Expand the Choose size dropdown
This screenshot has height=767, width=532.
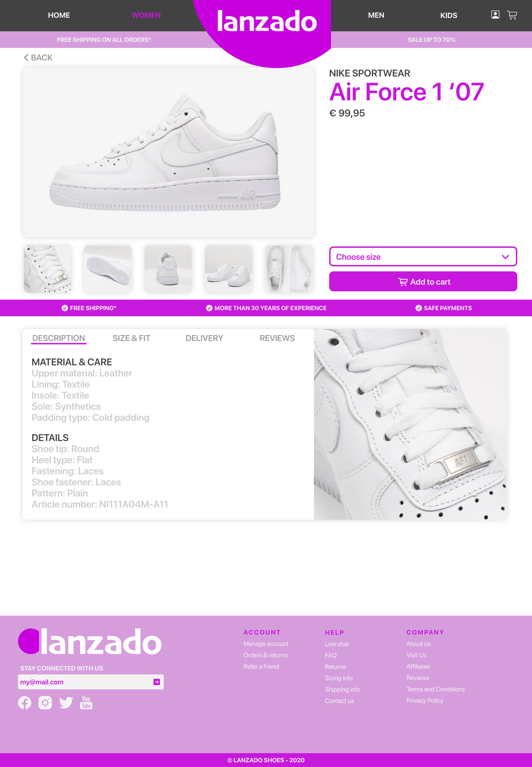click(423, 256)
